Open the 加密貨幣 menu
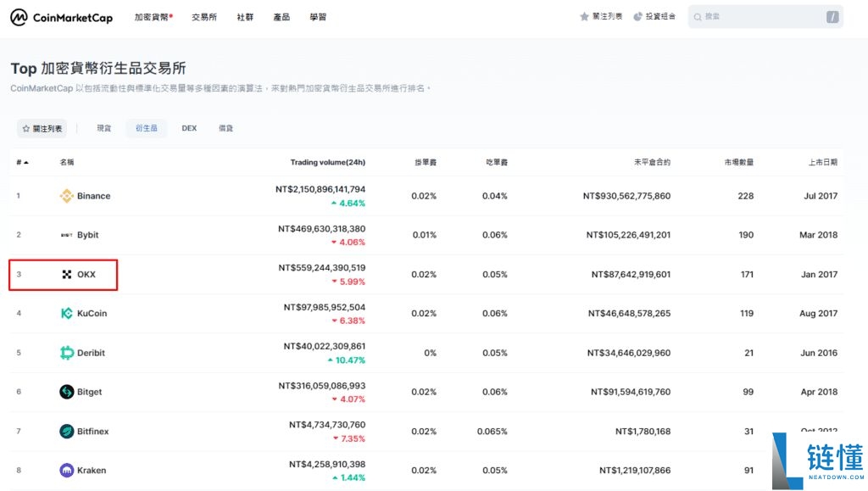 point(153,17)
